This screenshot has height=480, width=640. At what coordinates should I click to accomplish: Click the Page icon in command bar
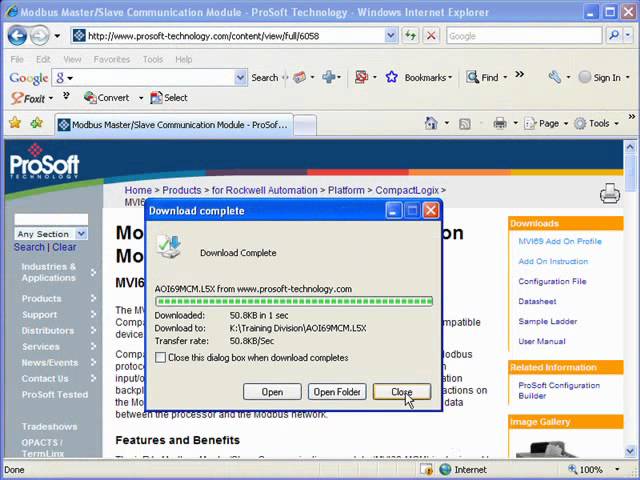click(x=529, y=123)
